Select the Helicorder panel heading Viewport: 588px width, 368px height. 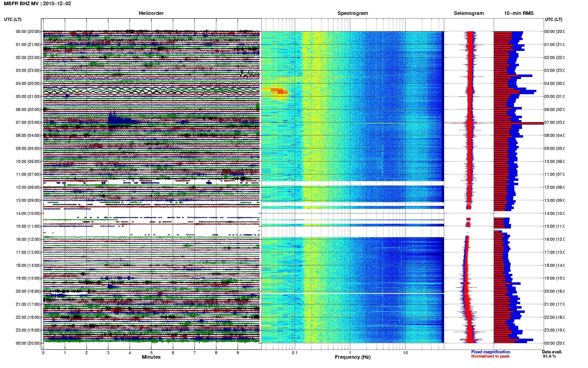coord(151,13)
